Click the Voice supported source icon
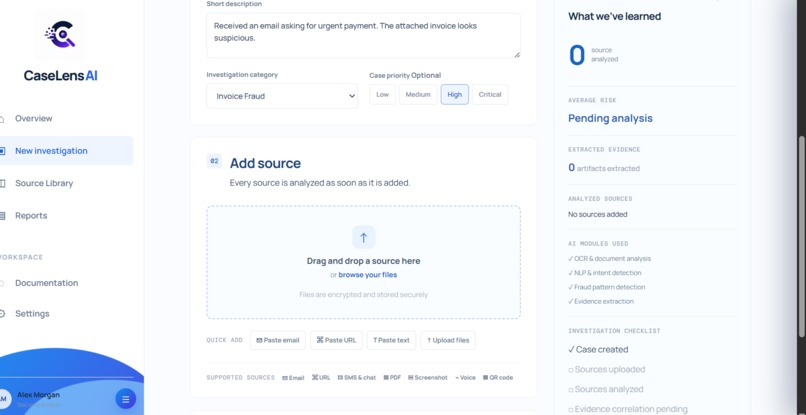 pyautogui.click(x=456, y=378)
